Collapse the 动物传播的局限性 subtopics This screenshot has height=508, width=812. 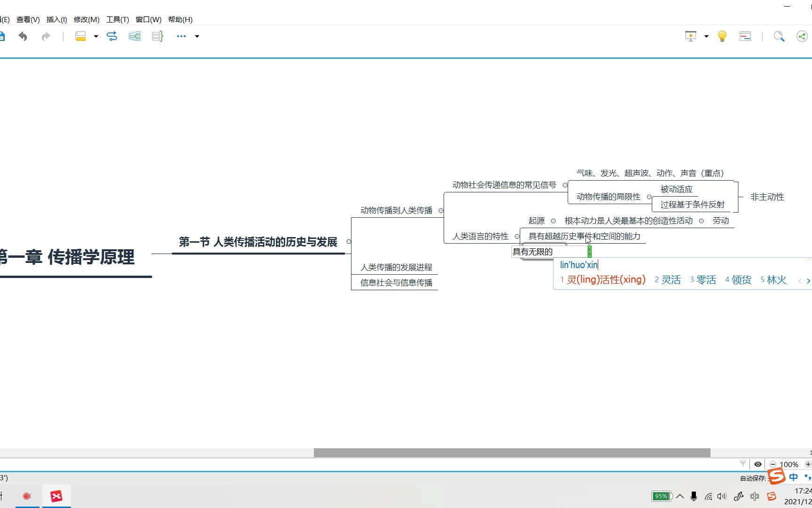tap(649, 197)
